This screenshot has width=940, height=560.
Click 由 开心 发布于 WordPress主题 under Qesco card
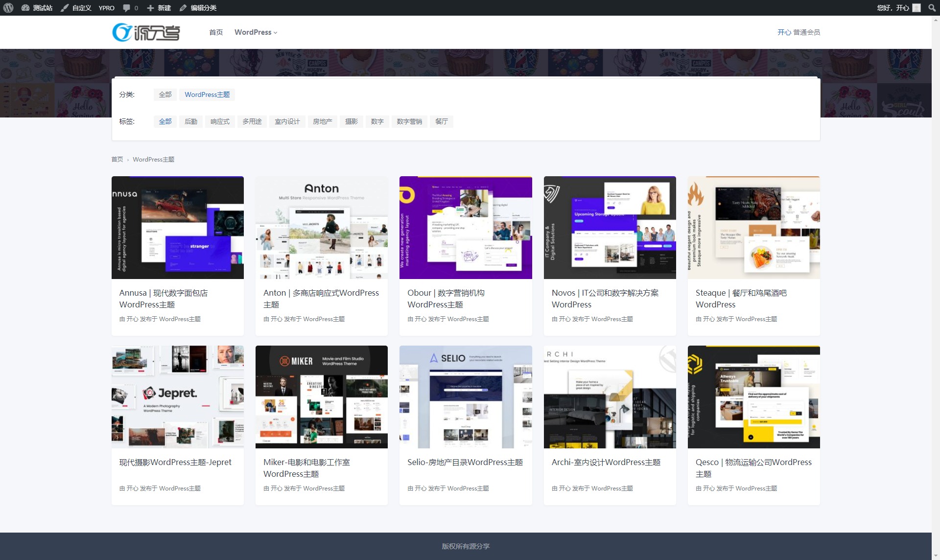coord(736,489)
